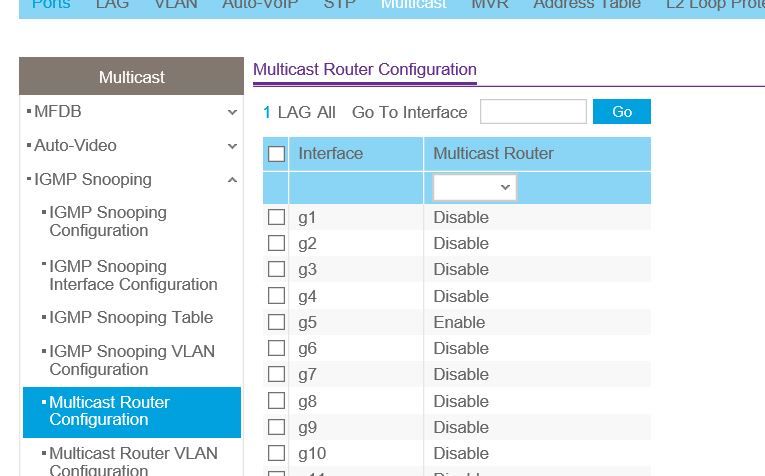The height and width of the screenshot is (476, 765).
Task: Open IGMP Snooping Interface Configuration page
Action: [x=133, y=276]
